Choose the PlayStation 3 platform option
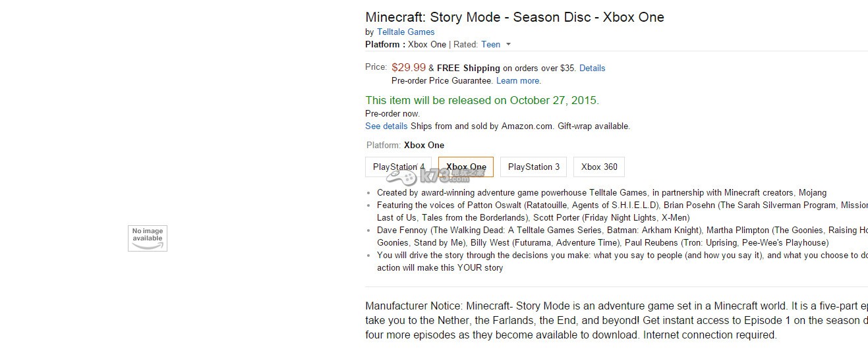Image resolution: width=868 pixels, height=351 pixels. pyautogui.click(x=533, y=167)
